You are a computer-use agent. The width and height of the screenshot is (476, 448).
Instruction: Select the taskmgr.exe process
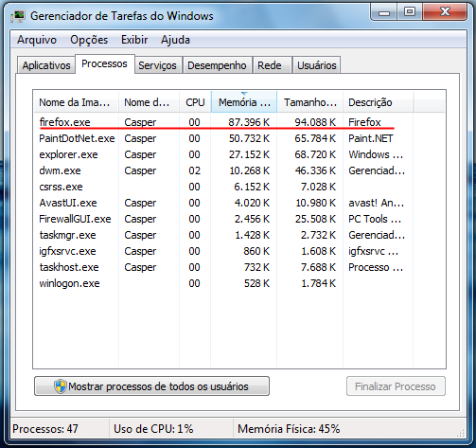[239, 235]
